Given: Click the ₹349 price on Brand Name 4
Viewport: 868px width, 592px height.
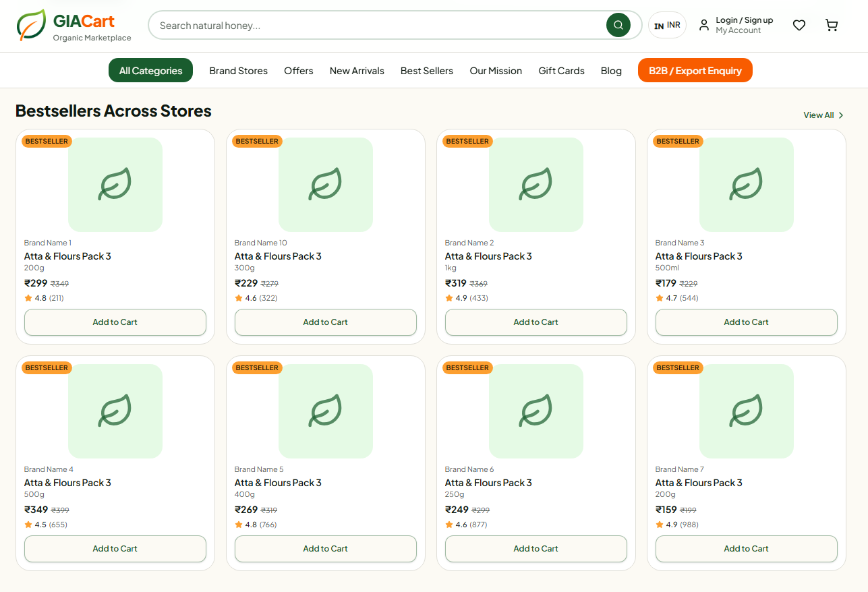Looking at the screenshot, I should (36, 510).
